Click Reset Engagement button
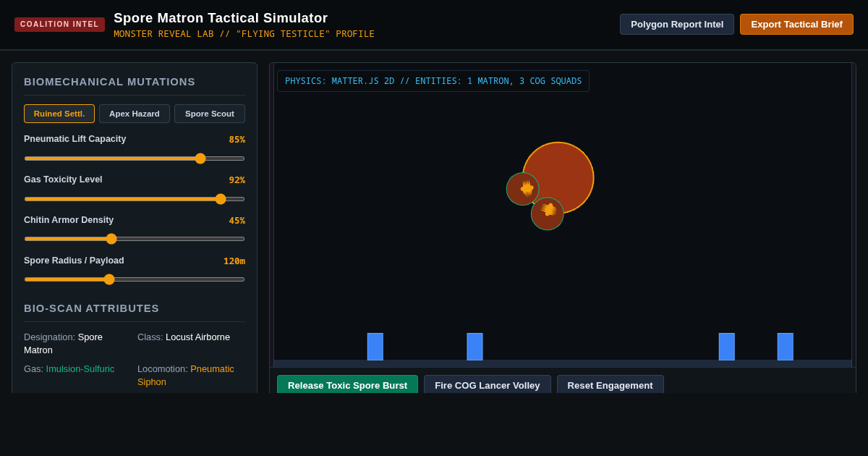This screenshot has width=868, height=456. [610, 384]
